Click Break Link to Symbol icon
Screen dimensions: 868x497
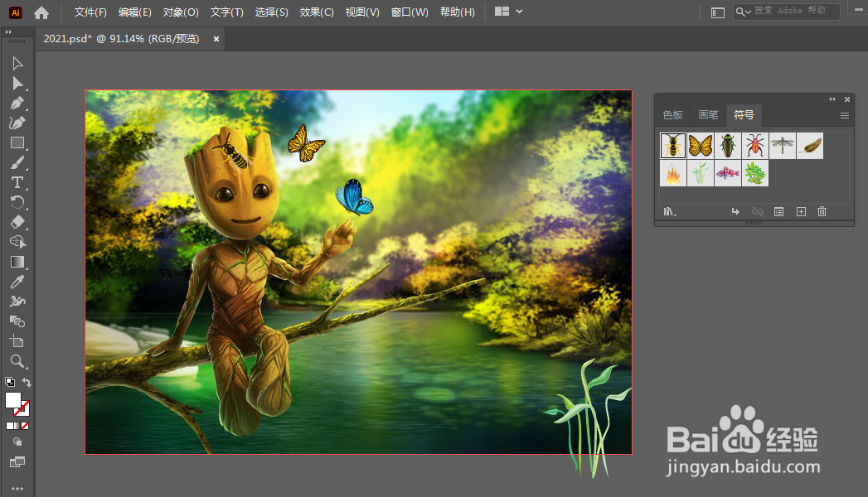click(x=757, y=212)
